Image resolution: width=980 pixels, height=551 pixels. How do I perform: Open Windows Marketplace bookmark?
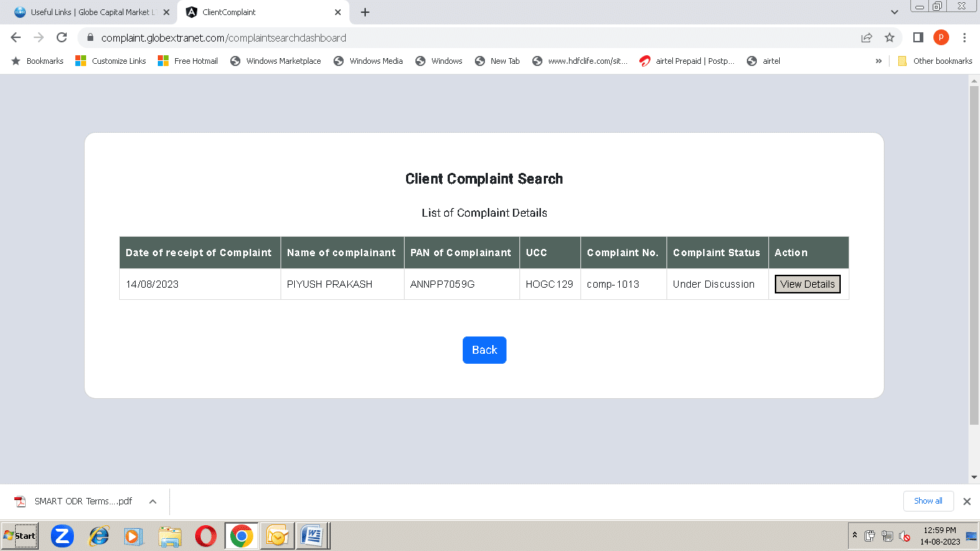pyautogui.click(x=275, y=61)
